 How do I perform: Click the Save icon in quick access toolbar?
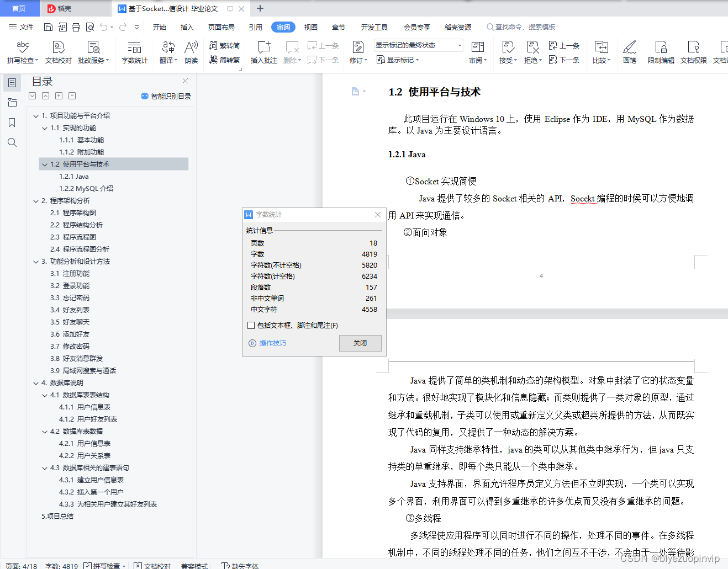pyautogui.click(x=48, y=27)
